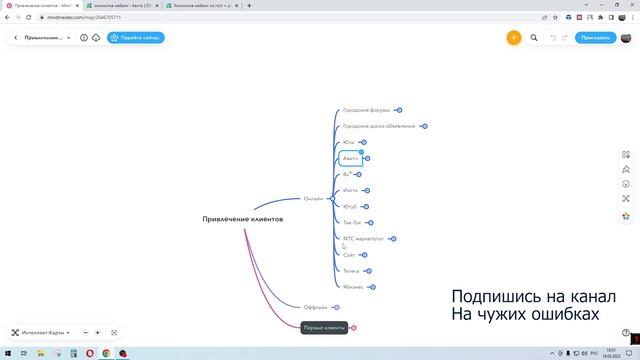The height and width of the screenshot is (360, 640).
Task: Expand the Тик-Ток node
Action: [x=370, y=223]
